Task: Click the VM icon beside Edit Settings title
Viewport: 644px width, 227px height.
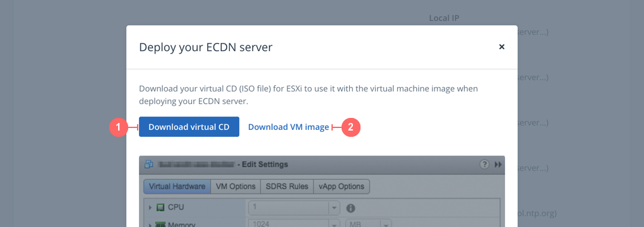Action: click(x=148, y=164)
